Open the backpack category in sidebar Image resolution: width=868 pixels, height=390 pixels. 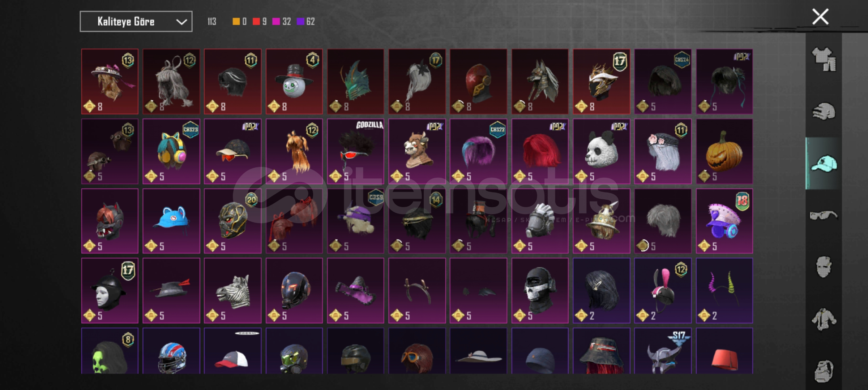[824, 371]
